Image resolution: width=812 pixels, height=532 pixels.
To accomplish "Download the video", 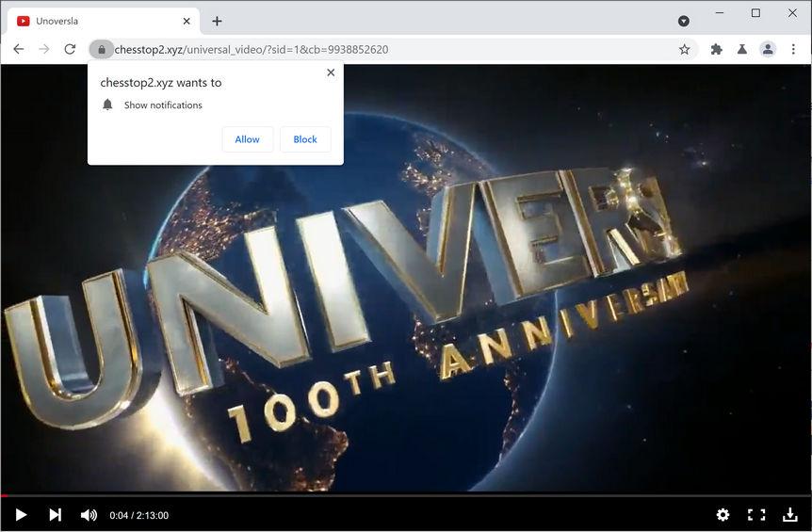I will 789,514.
